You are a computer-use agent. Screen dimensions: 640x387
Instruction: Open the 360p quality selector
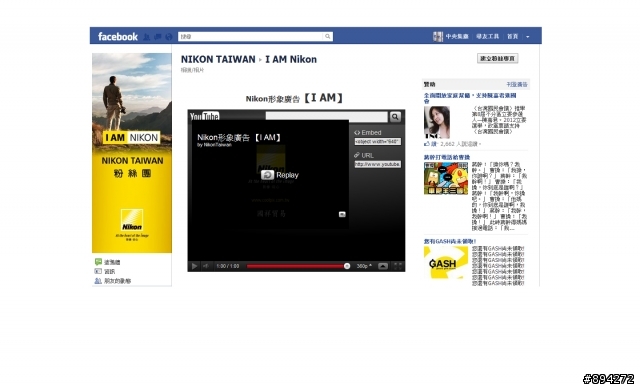(364, 266)
